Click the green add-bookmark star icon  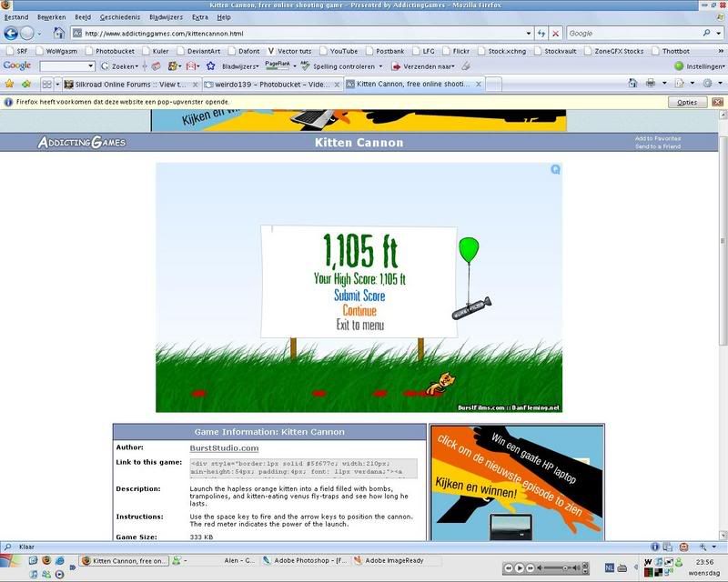26,84
